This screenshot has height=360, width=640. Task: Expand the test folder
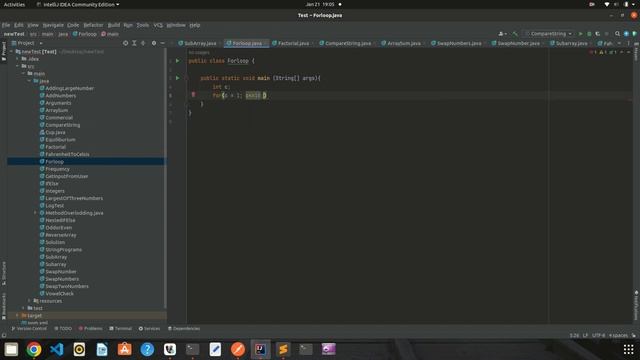point(23,308)
